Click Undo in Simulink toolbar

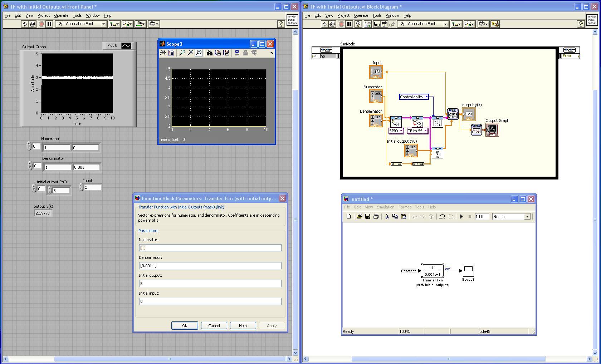tap(442, 216)
